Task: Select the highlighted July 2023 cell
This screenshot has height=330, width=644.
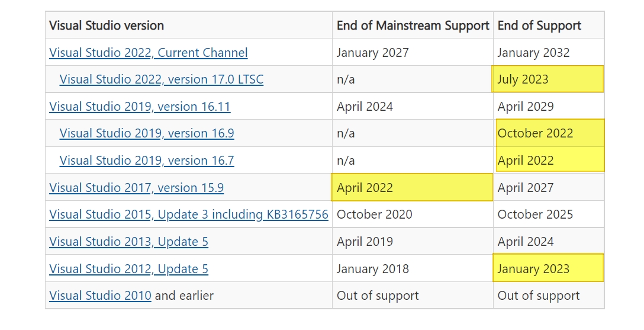Action: 548,79
